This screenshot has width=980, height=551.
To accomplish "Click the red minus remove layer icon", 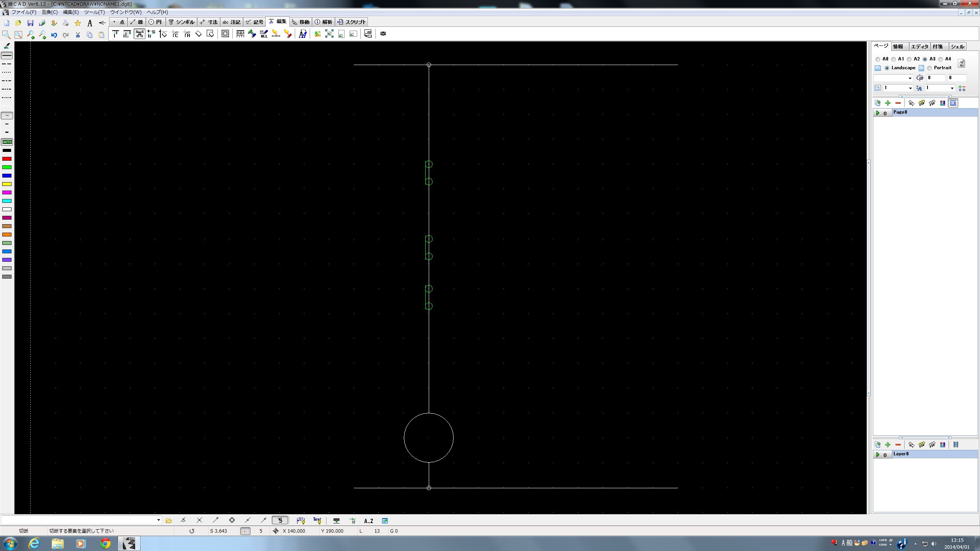I will (898, 445).
